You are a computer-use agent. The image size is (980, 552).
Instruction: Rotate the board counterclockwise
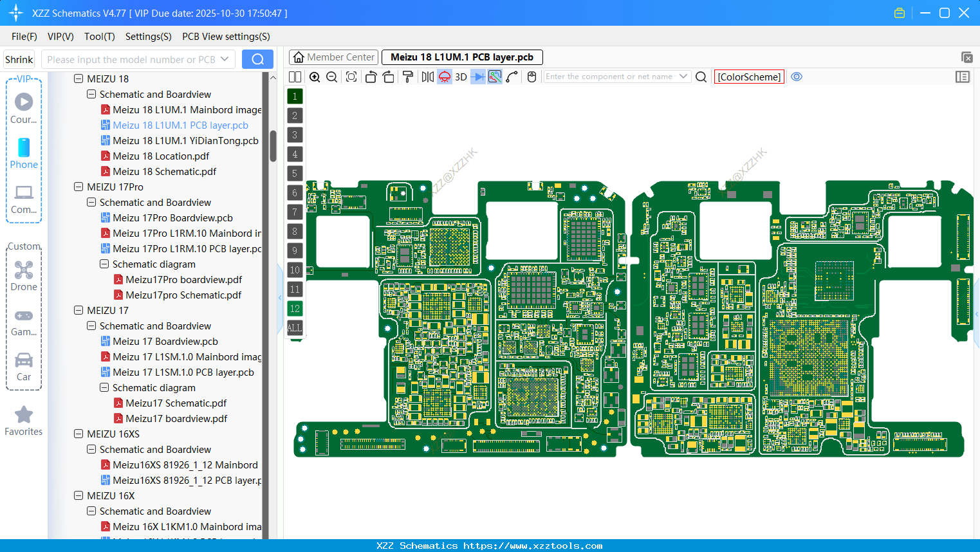[x=371, y=77]
